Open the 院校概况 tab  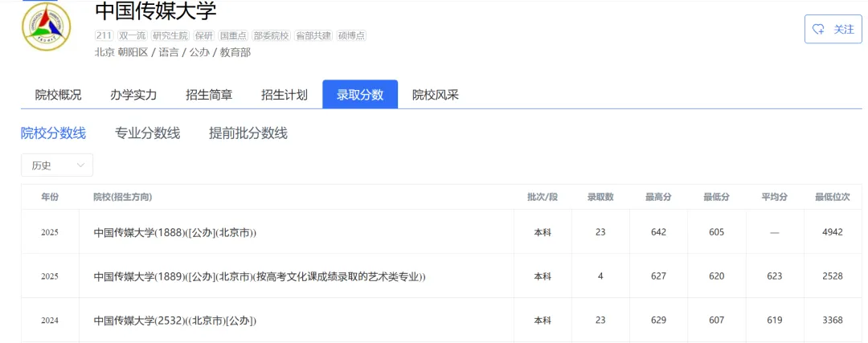click(x=58, y=95)
